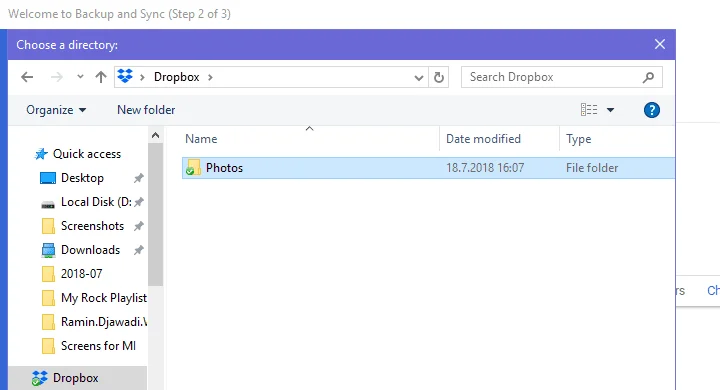Click the Photos folder icon
This screenshot has width=720, height=390.
pyautogui.click(x=193, y=168)
